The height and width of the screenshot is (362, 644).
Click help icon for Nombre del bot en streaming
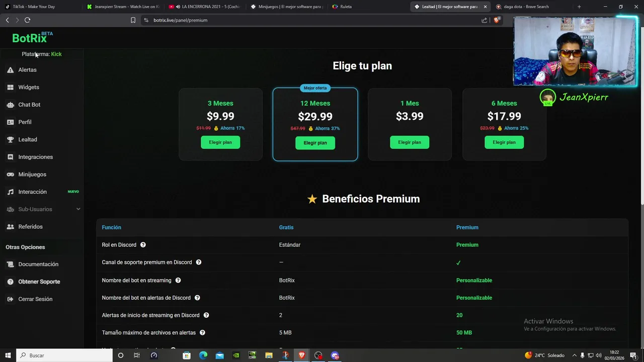[x=178, y=281]
